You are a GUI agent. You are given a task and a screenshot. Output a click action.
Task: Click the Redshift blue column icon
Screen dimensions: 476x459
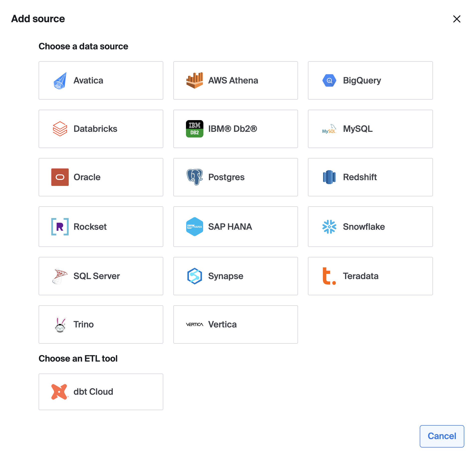tap(329, 177)
